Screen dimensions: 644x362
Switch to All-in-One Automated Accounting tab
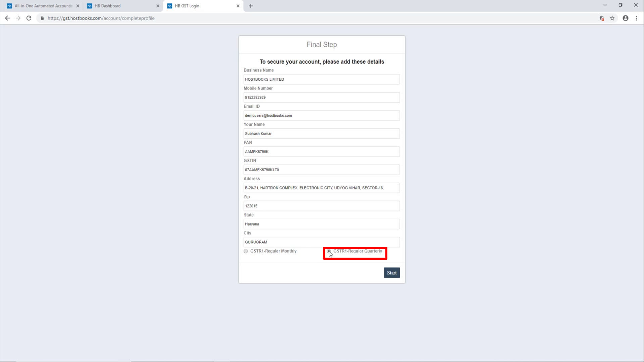43,6
